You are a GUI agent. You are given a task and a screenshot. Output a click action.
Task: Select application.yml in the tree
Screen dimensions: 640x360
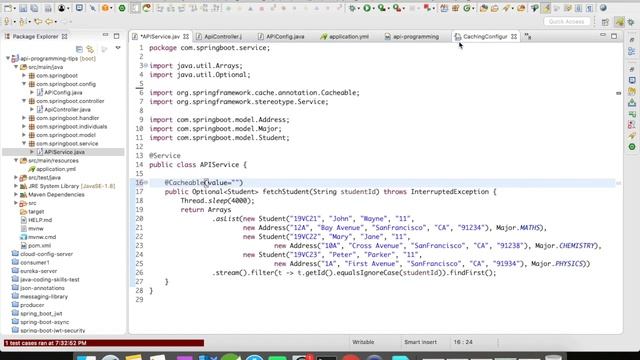tap(56, 169)
